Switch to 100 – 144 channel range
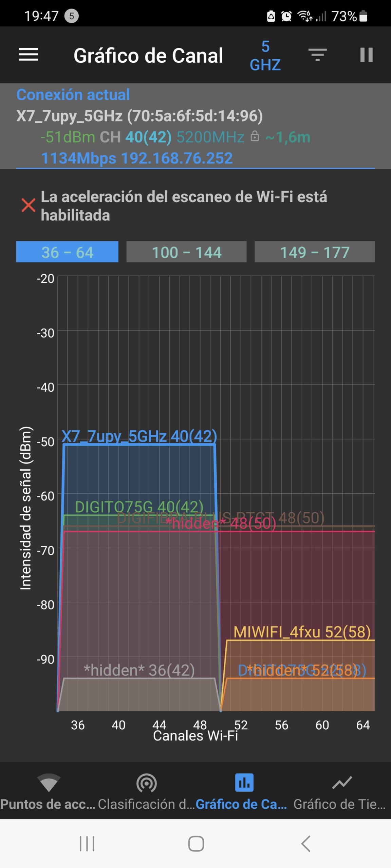391x868 pixels. [186, 252]
